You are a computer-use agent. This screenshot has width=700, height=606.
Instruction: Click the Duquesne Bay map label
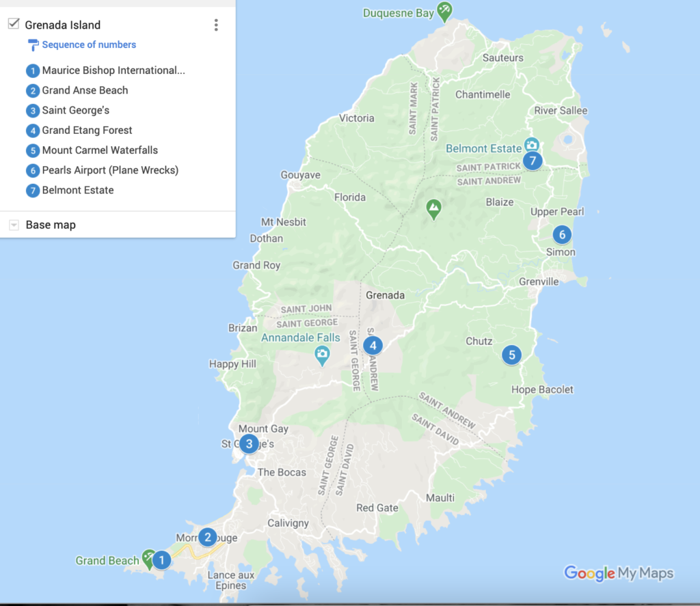click(x=399, y=14)
